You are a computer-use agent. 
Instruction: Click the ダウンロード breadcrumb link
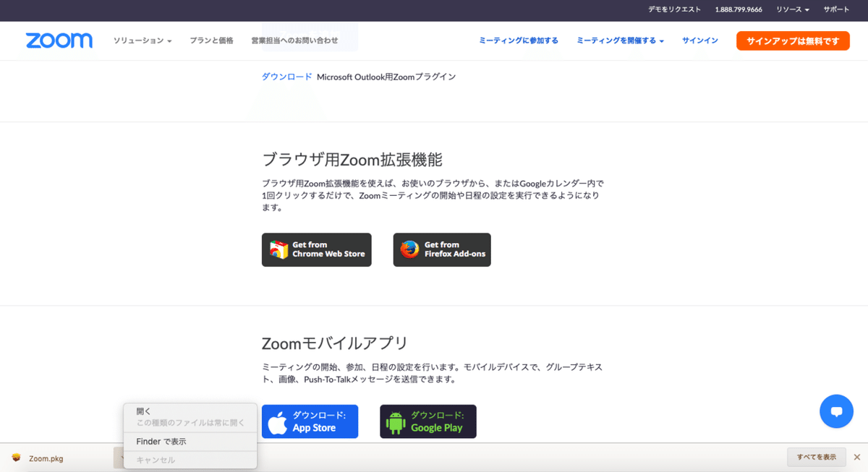[287, 76]
